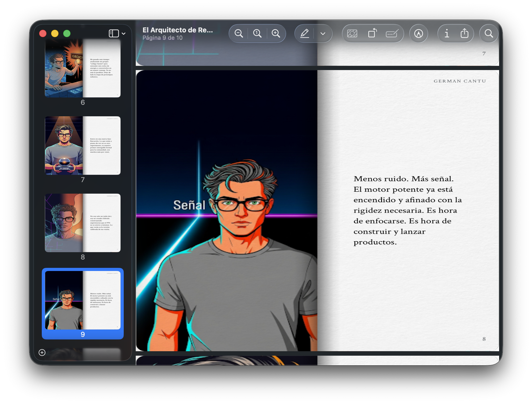Viewport: 532px width, 404px height.
Task: Toggle the sidebar view button
Action: point(114,33)
